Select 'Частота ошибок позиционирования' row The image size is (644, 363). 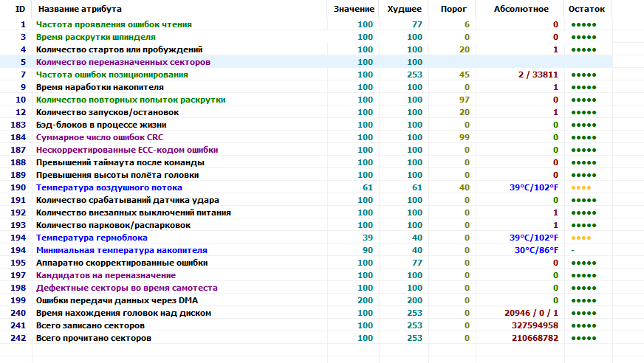[306, 75]
